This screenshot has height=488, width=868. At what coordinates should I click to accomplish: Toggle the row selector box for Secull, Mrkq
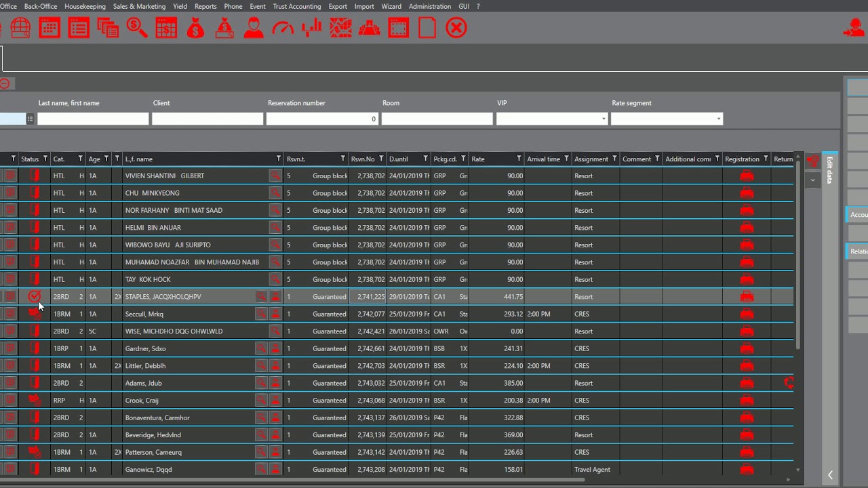point(9,314)
